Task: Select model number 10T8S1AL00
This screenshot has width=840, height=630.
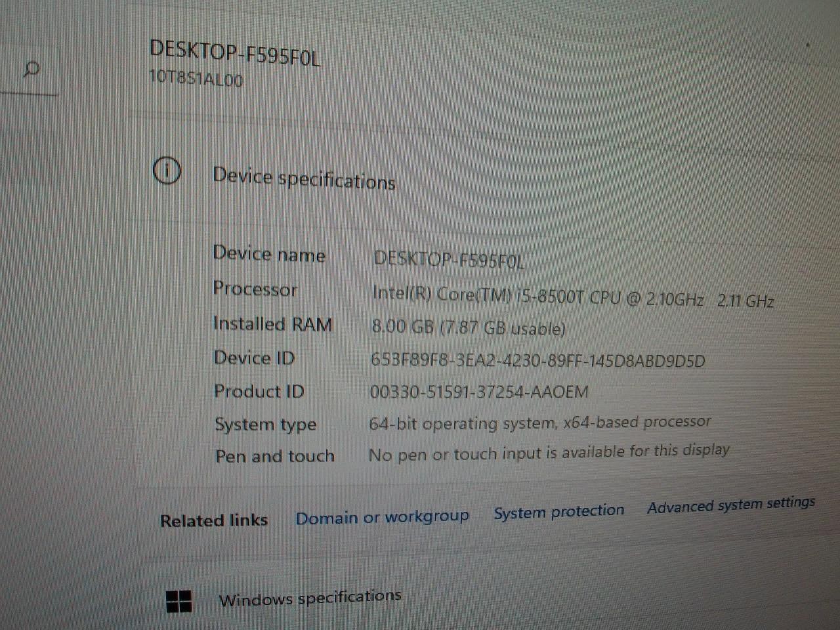Action: [196, 78]
